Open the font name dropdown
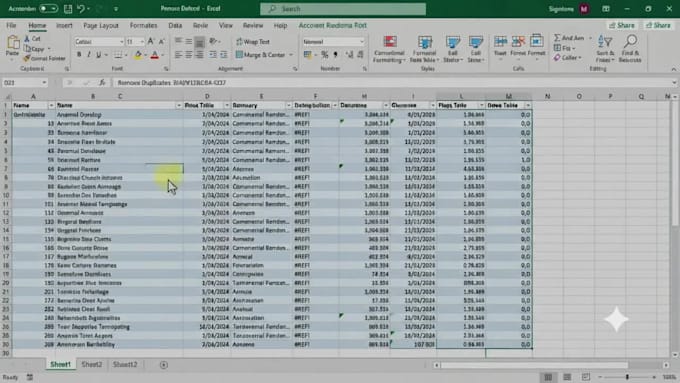 121,42
